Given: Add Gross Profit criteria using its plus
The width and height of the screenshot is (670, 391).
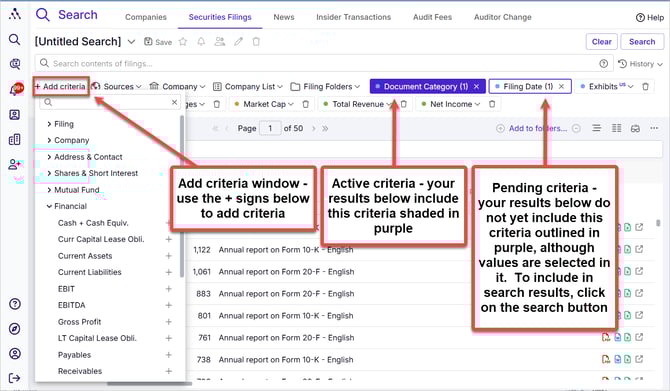Looking at the screenshot, I should 169,322.
